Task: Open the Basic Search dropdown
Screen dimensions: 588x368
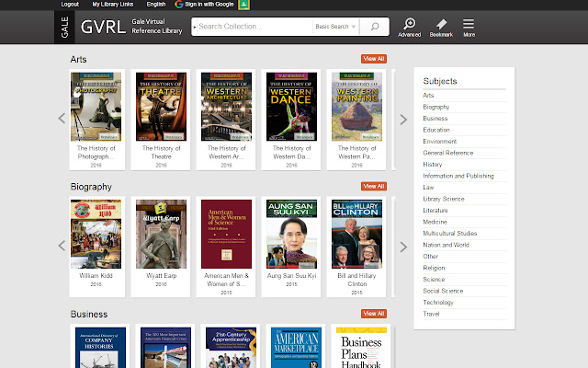Action: [335, 27]
